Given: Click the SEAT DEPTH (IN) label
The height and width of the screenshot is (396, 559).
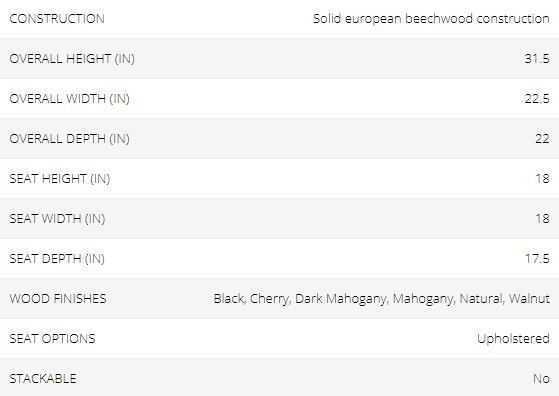Looking at the screenshot, I should point(57,258).
